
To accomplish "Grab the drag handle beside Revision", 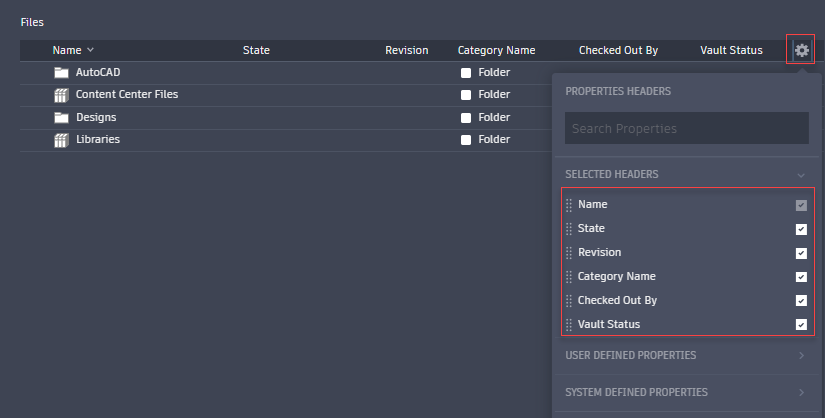I will pyautogui.click(x=569, y=253).
